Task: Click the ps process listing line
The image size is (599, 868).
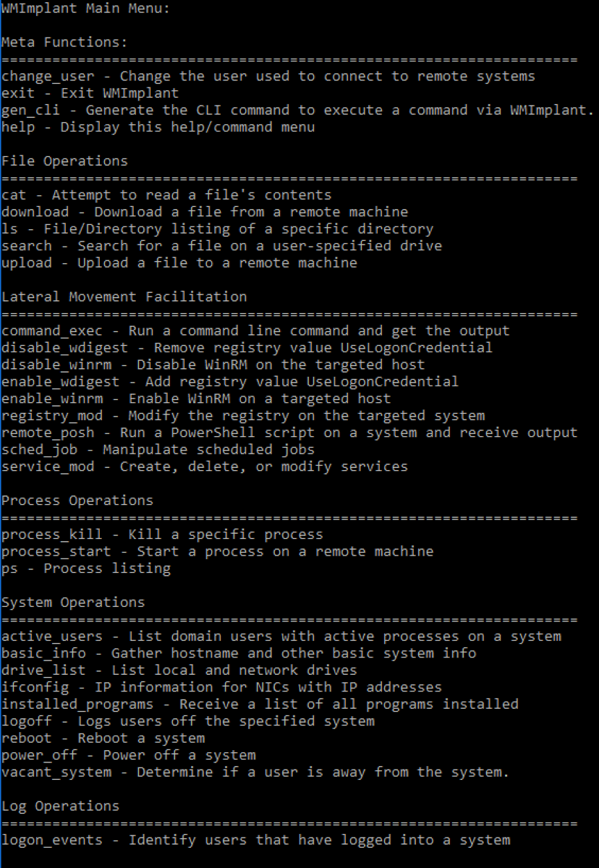Action: coord(86,569)
